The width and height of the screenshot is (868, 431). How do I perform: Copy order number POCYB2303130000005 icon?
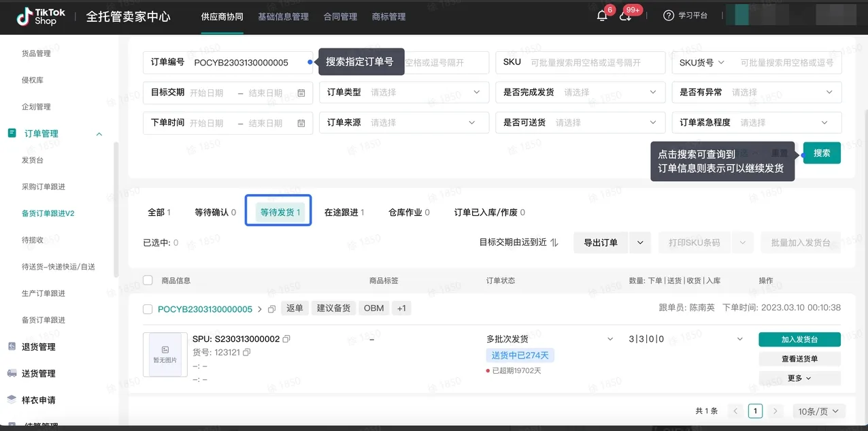point(271,309)
